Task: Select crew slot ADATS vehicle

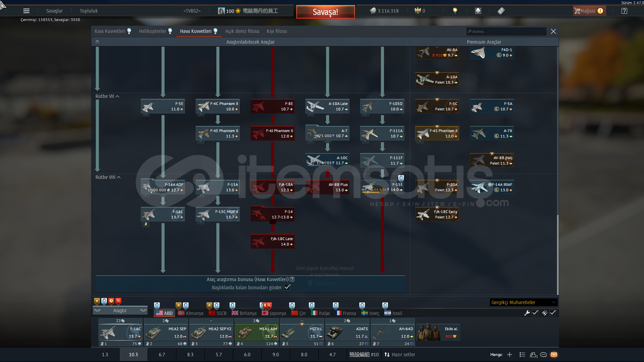Action: (x=347, y=332)
